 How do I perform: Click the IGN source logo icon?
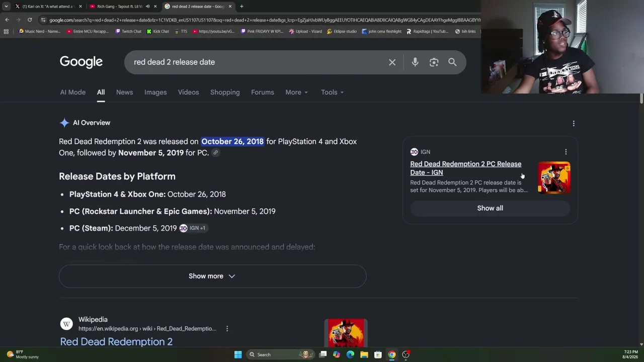click(x=414, y=152)
